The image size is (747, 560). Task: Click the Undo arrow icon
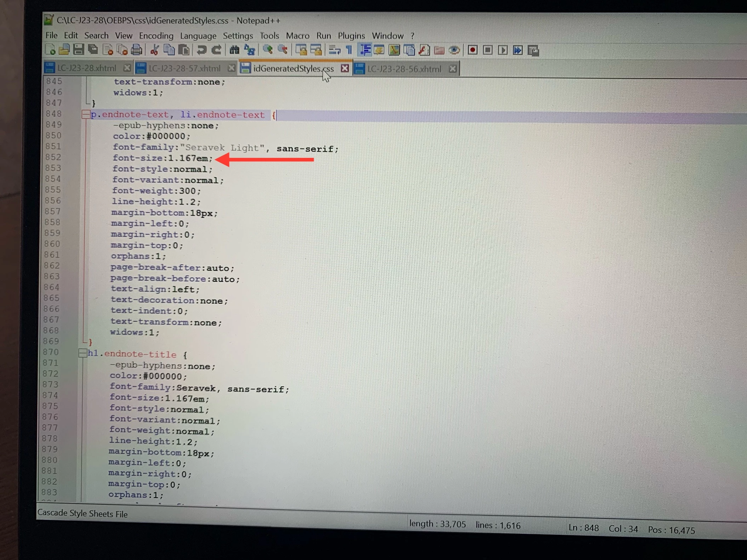201,50
